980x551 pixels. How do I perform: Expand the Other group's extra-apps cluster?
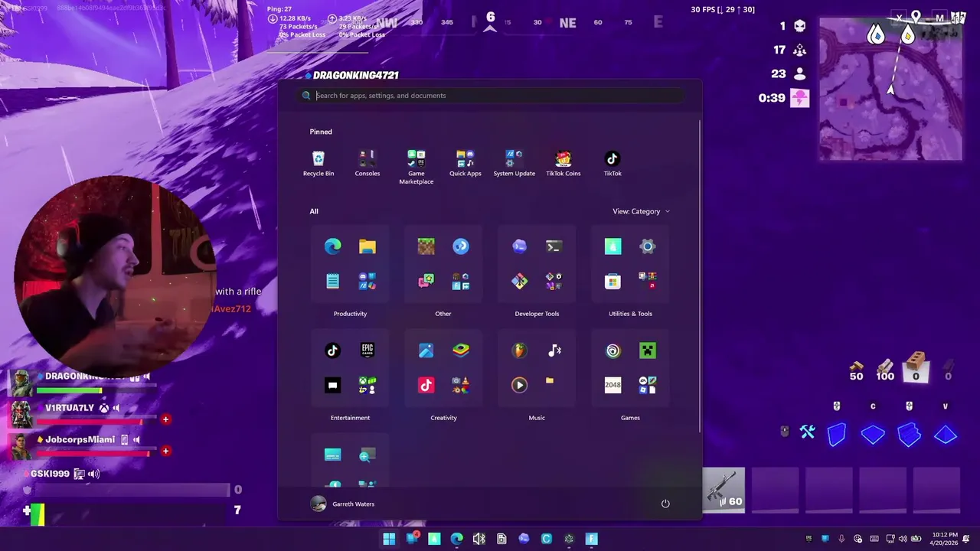461,281
